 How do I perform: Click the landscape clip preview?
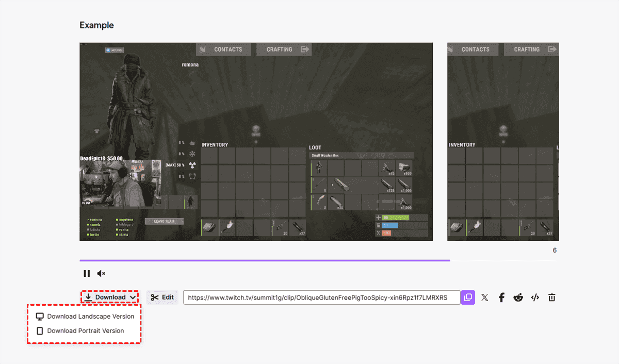click(256, 142)
